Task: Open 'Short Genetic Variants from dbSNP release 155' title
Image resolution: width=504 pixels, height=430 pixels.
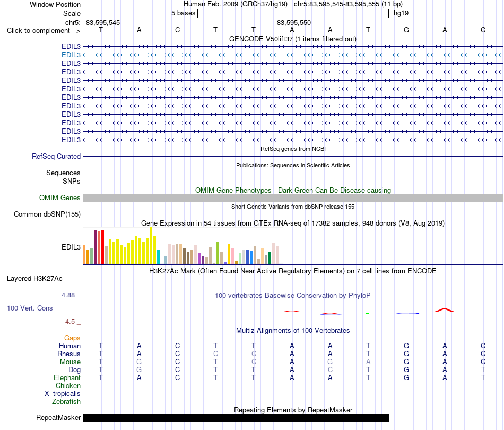Action: 293,207
